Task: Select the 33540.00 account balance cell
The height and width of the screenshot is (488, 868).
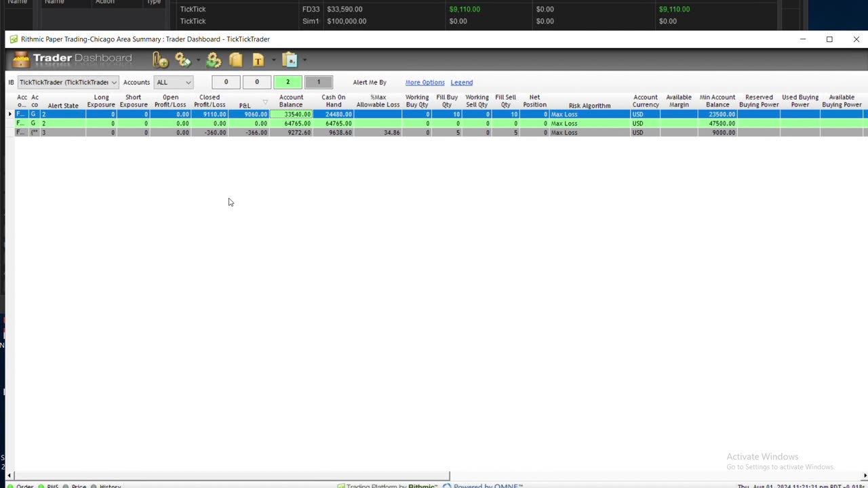Action: coord(291,114)
